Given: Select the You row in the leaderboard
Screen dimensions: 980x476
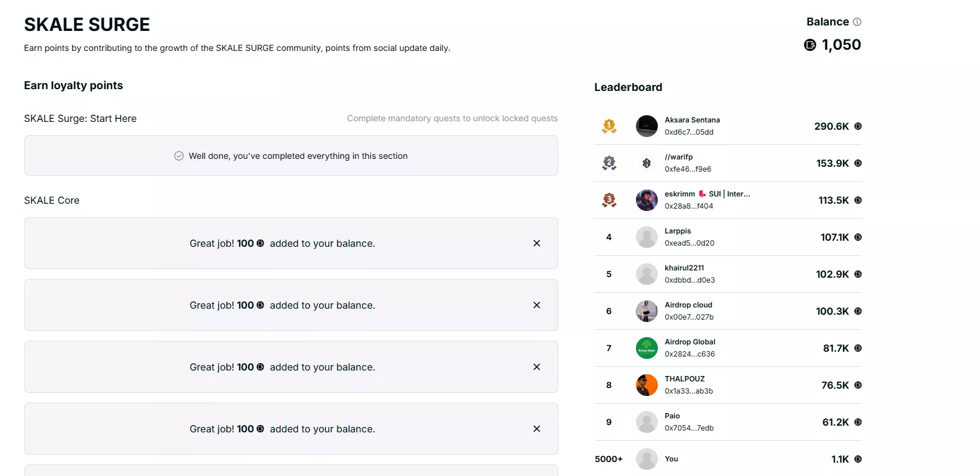Looking at the screenshot, I should (728, 459).
